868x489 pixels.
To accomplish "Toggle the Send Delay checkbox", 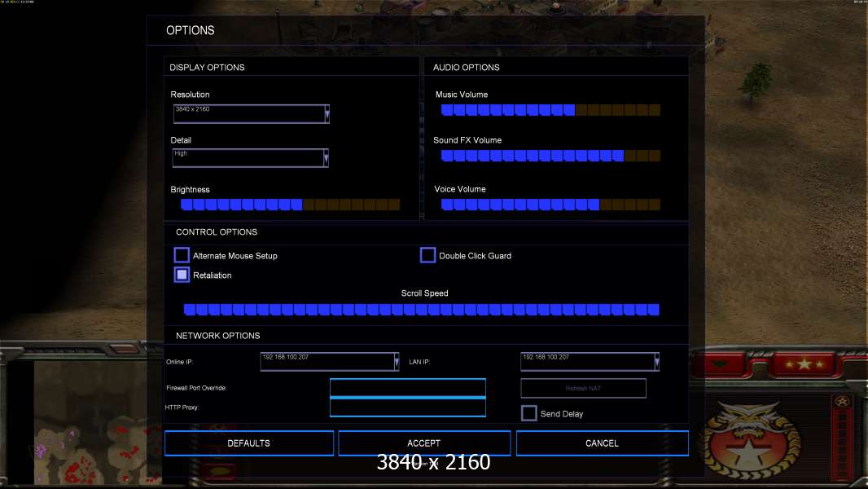I will pyautogui.click(x=528, y=413).
